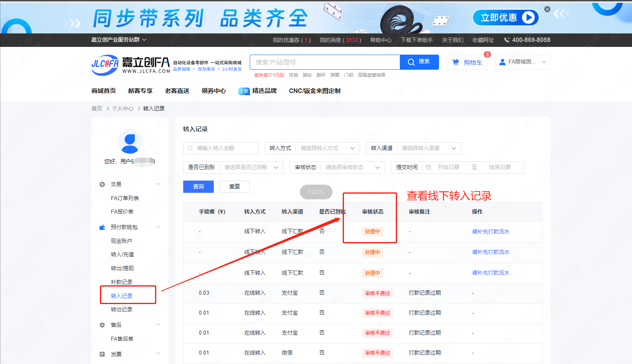Click the prepaid wallet icon in sidebar
Viewport: 632px width, 364px height.
tap(102, 227)
